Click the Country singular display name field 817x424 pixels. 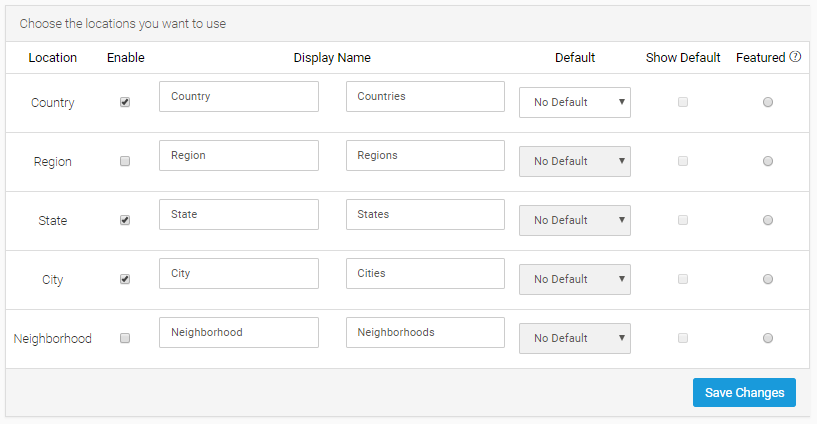click(x=238, y=97)
